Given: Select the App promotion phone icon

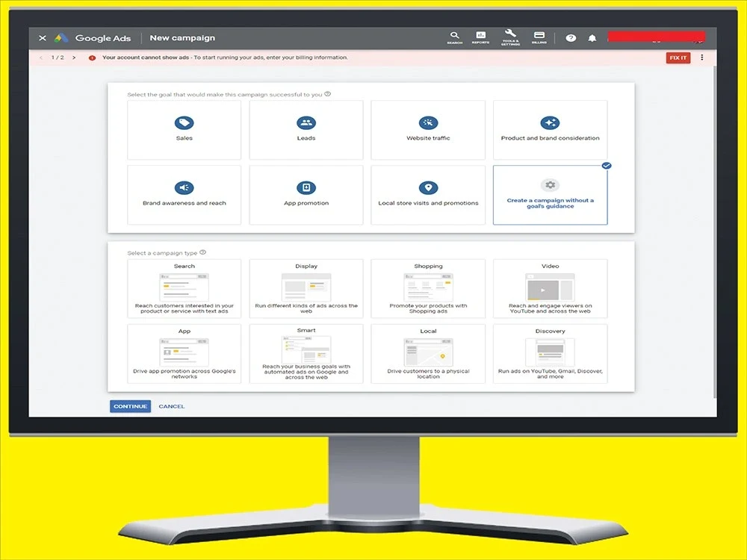Looking at the screenshot, I should 306,187.
